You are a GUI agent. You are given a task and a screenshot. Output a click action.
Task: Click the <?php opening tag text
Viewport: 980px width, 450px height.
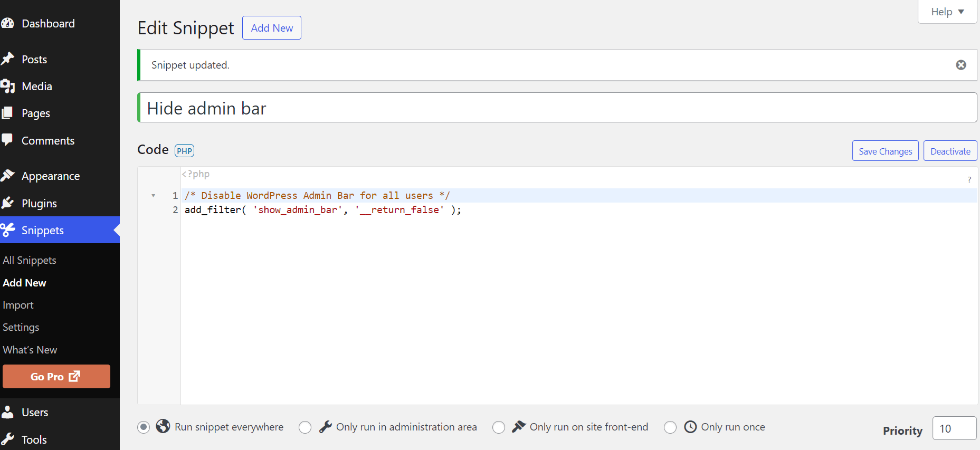196,174
